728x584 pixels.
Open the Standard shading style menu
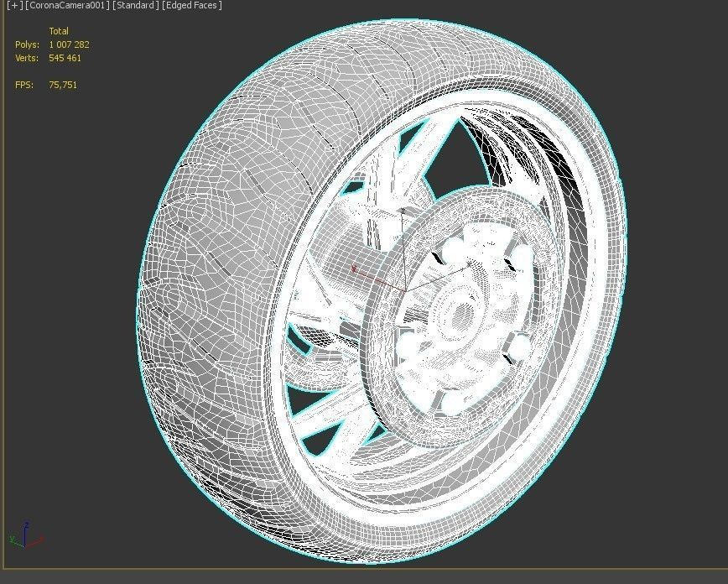point(134,5)
